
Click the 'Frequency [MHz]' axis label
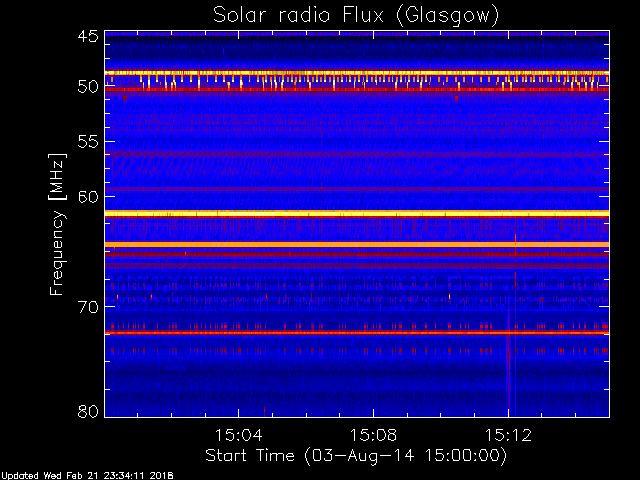click(x=57, y=224)
